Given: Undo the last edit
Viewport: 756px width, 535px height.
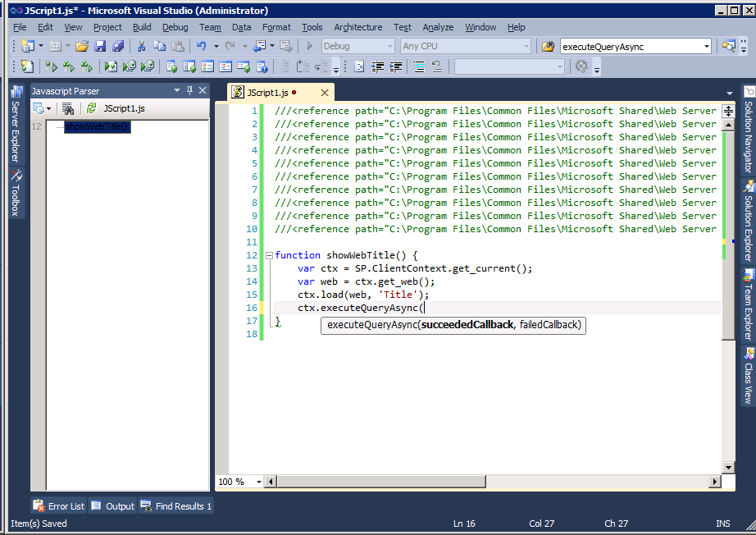Looking at the screenshot, I should tap(202, 46).
